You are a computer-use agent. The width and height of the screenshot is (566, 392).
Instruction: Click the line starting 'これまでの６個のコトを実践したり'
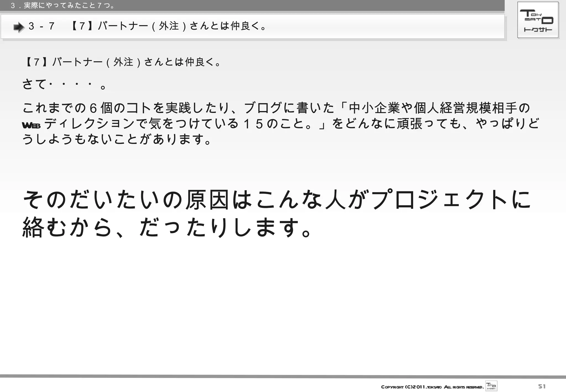(276, 108)
